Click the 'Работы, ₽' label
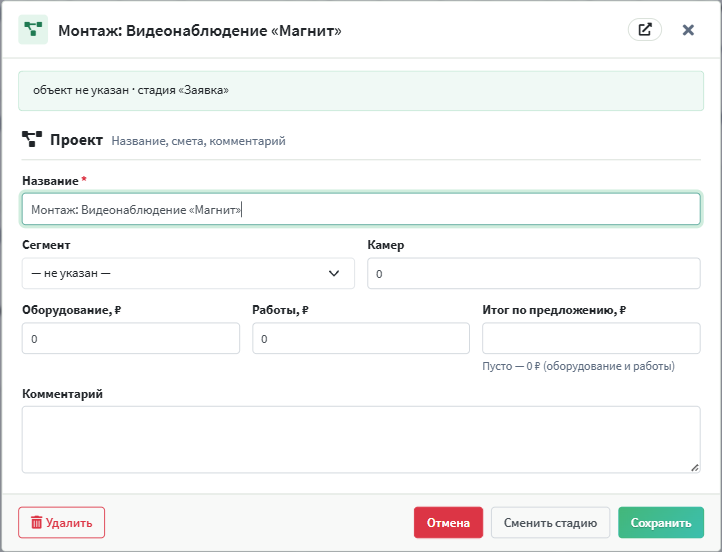The width and height of the screenshot is (722, 552). (280, 310)
